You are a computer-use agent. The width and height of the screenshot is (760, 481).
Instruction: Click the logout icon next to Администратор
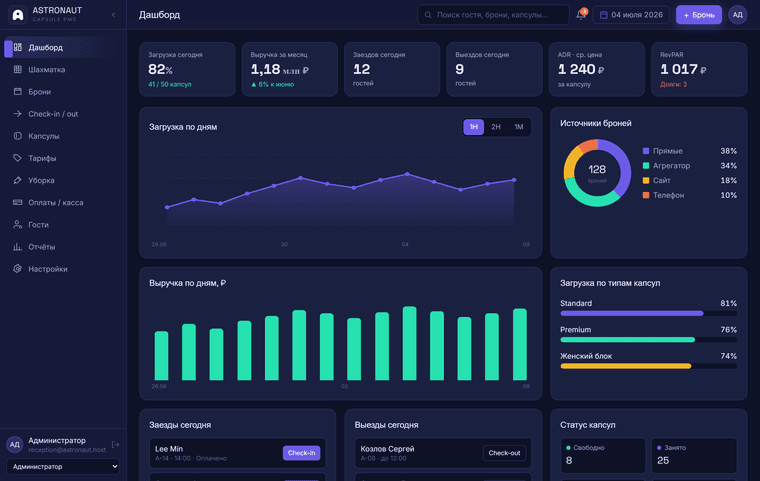(x=115, y=445)
